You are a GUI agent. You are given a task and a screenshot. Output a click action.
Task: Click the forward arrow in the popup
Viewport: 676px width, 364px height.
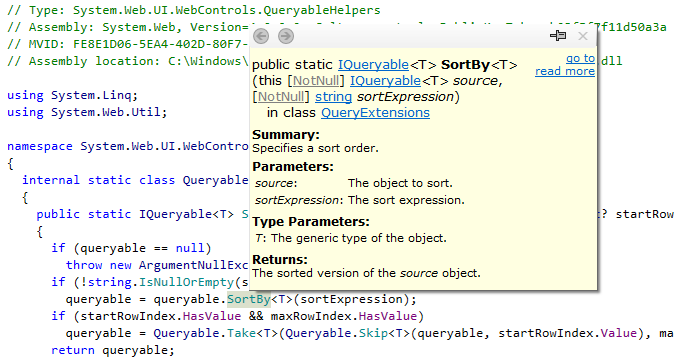pyautogui.click(x=285, y=36)
